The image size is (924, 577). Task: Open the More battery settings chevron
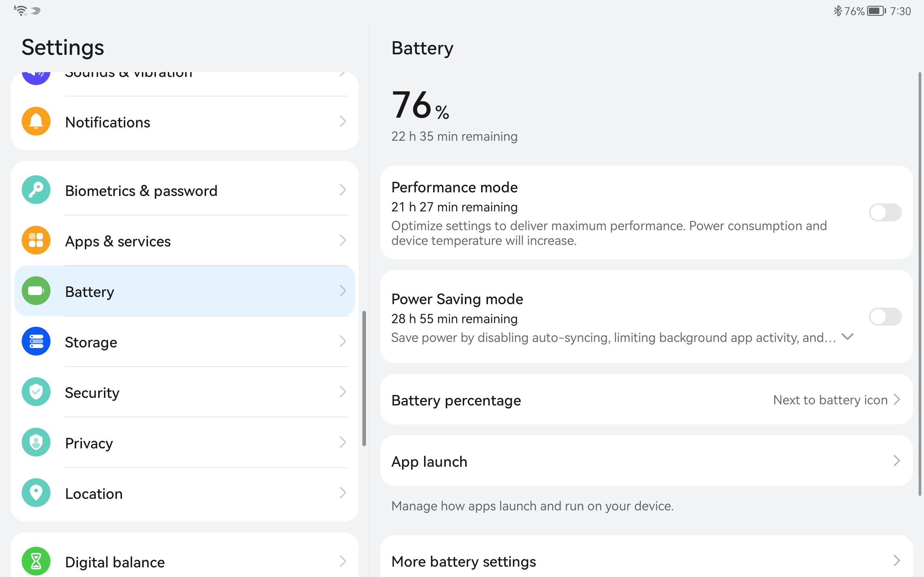point(897,560)
